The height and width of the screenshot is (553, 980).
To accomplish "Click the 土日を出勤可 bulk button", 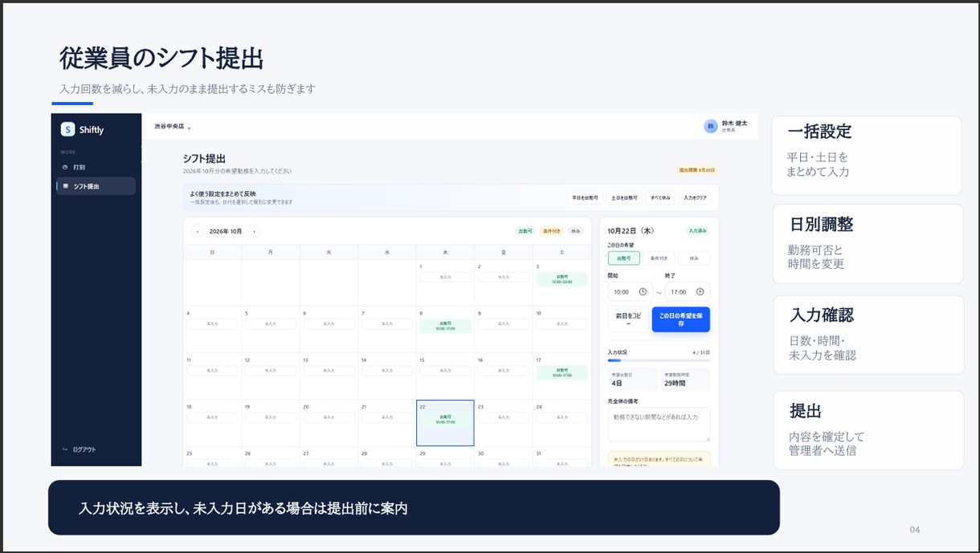I will [625, 197].
